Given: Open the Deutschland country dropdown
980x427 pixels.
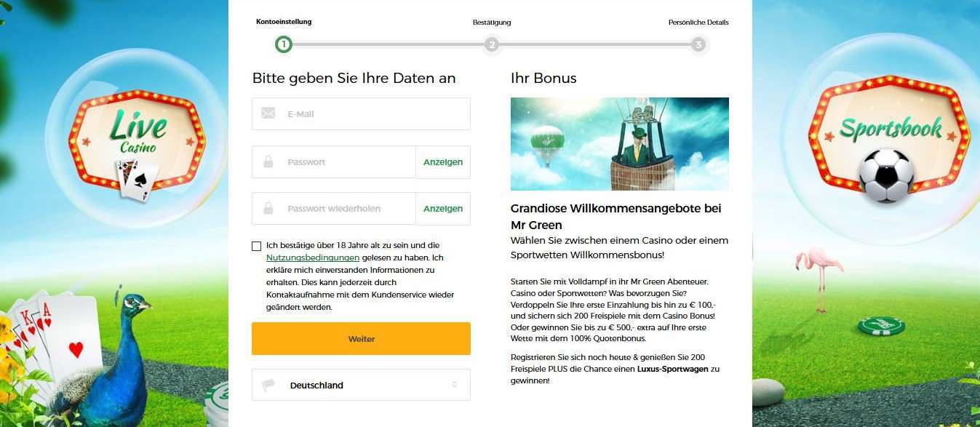Looking at the screenshot, I should pyautogui.click(x=361, y=385).
